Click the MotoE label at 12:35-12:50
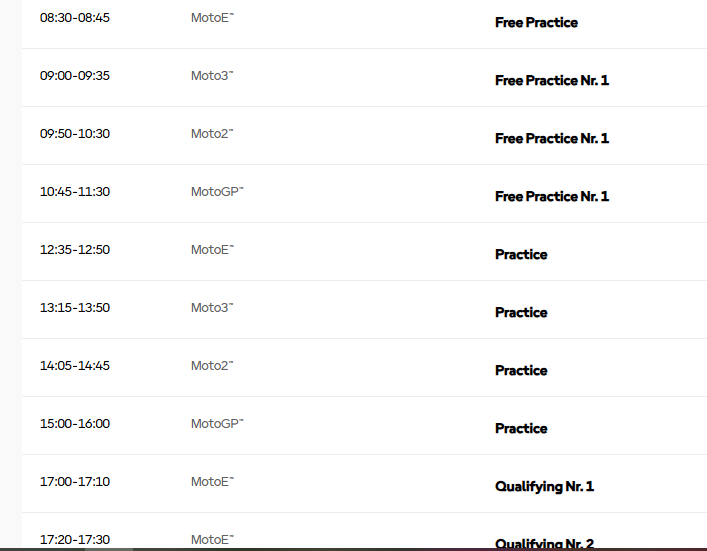707x551 pixels. tap(212, 249)
